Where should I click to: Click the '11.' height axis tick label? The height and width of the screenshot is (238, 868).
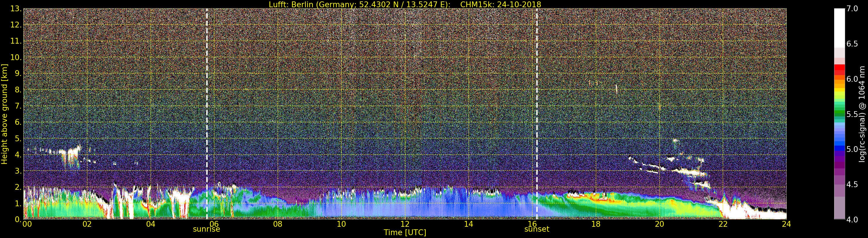tap(16, 41)
